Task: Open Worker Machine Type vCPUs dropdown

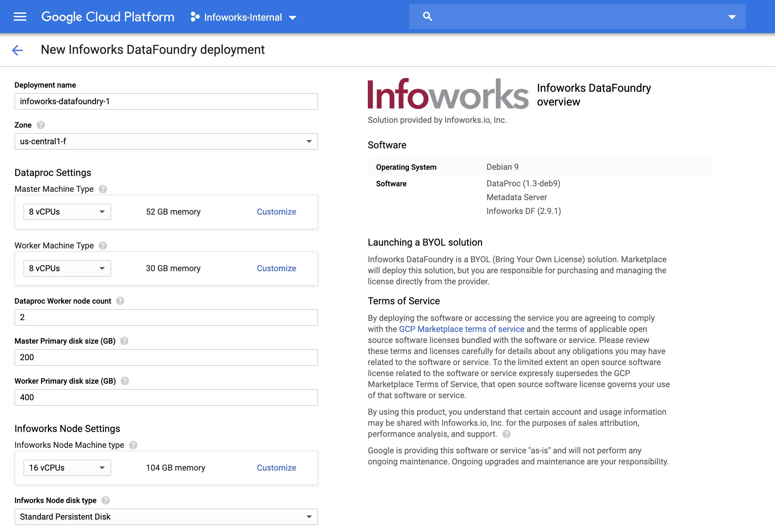Action: pos(67,268)
